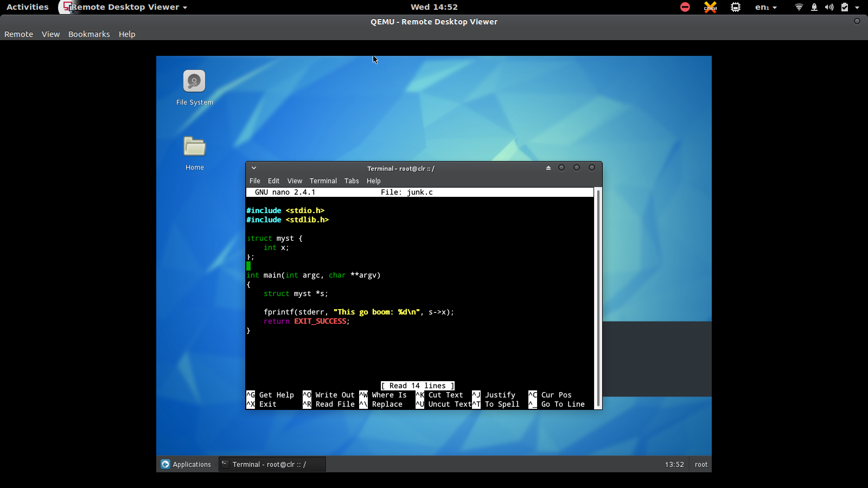Open the terminal Edit menu

(x=274, y=181)
